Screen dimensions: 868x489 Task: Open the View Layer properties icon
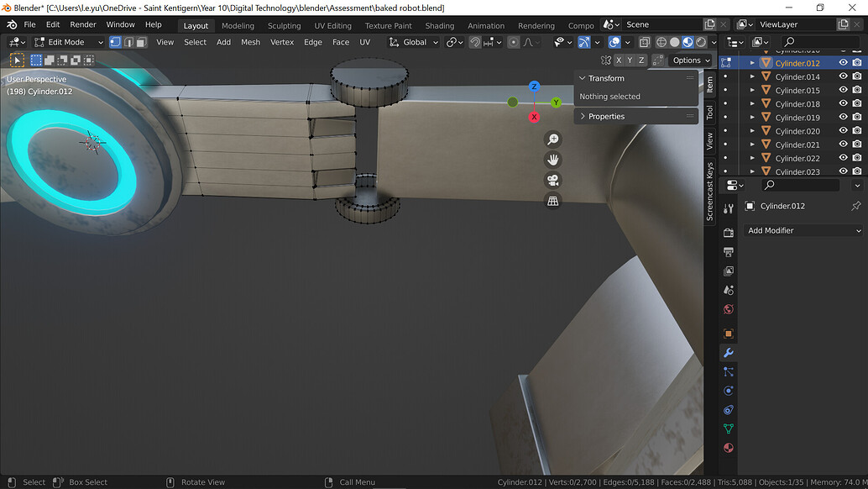pos(729,271)
